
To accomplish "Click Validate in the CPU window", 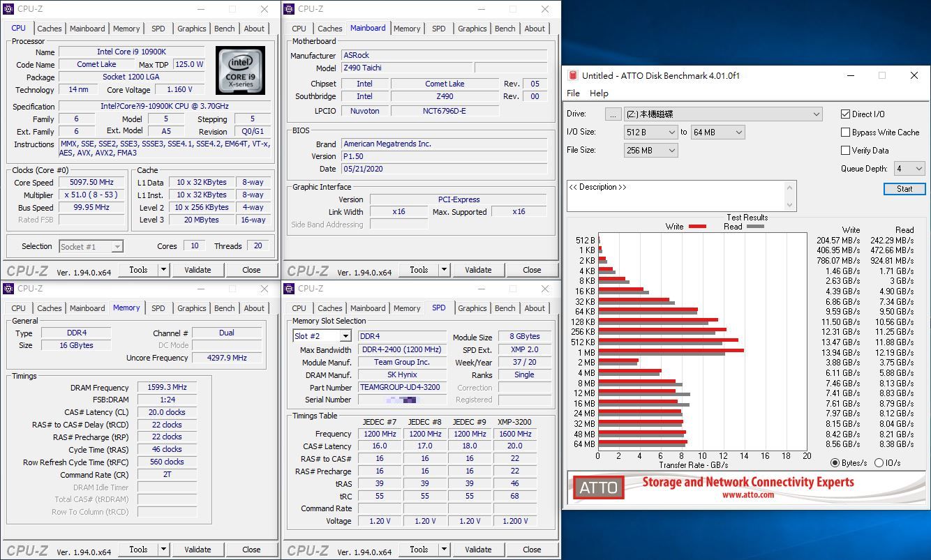I will (x=198, y=270).
